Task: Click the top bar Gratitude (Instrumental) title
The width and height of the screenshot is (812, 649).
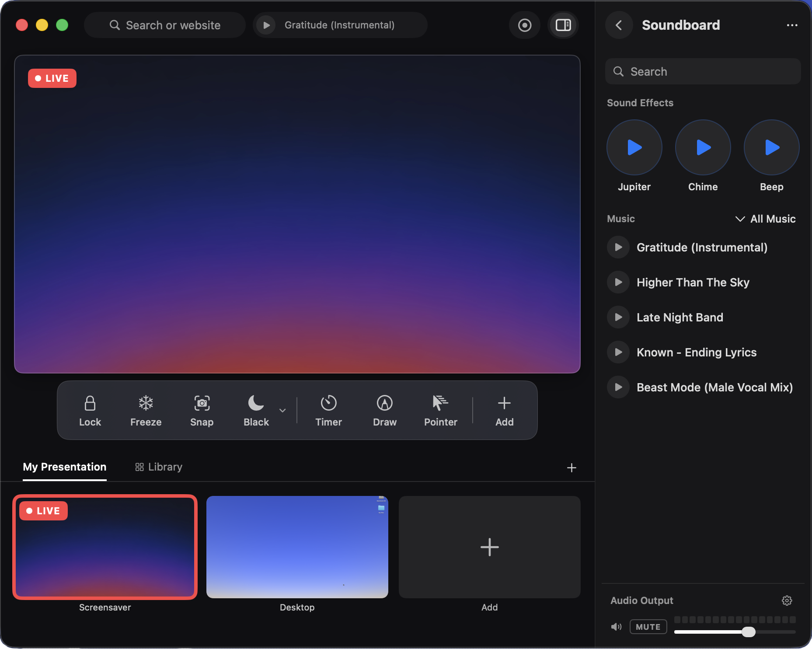Action: click(340, 25)
